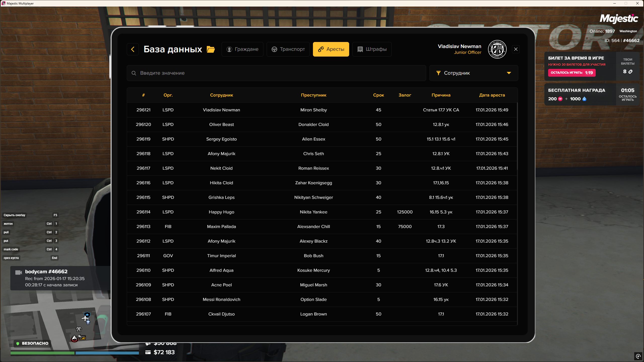This screenshot has width=644, height=362.
Task: Click the Срок column header
Action: pyautogui.click(x=378, y=95)
